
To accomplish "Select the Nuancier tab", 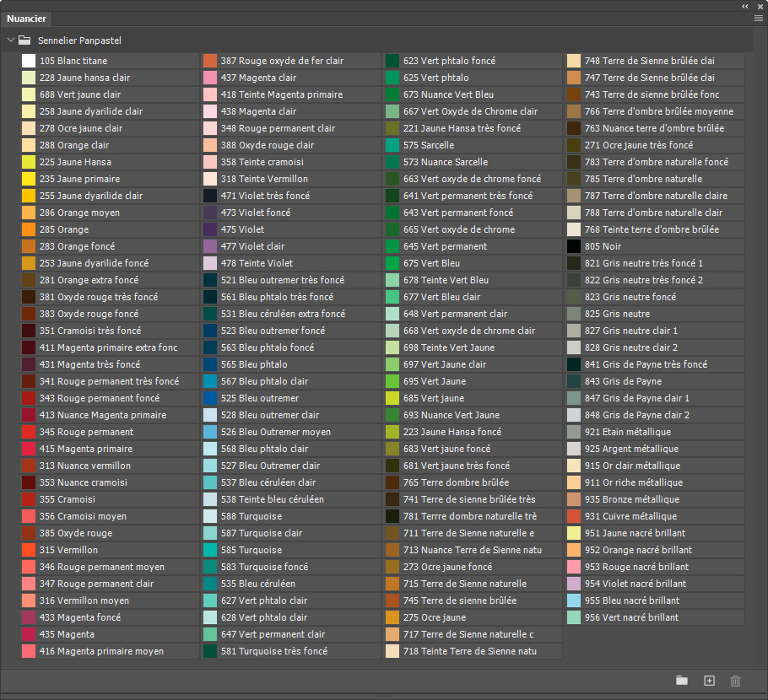I will (x=26, y=19).
